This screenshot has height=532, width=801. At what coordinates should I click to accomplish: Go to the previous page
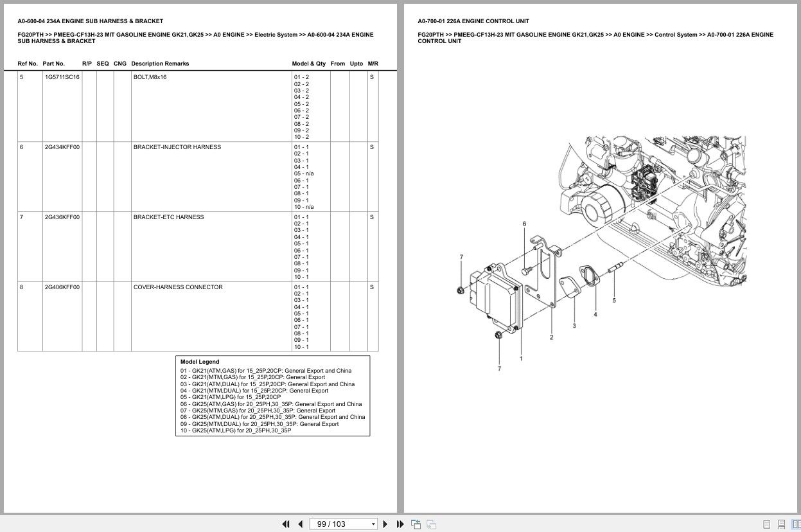[x=300, y=524]
